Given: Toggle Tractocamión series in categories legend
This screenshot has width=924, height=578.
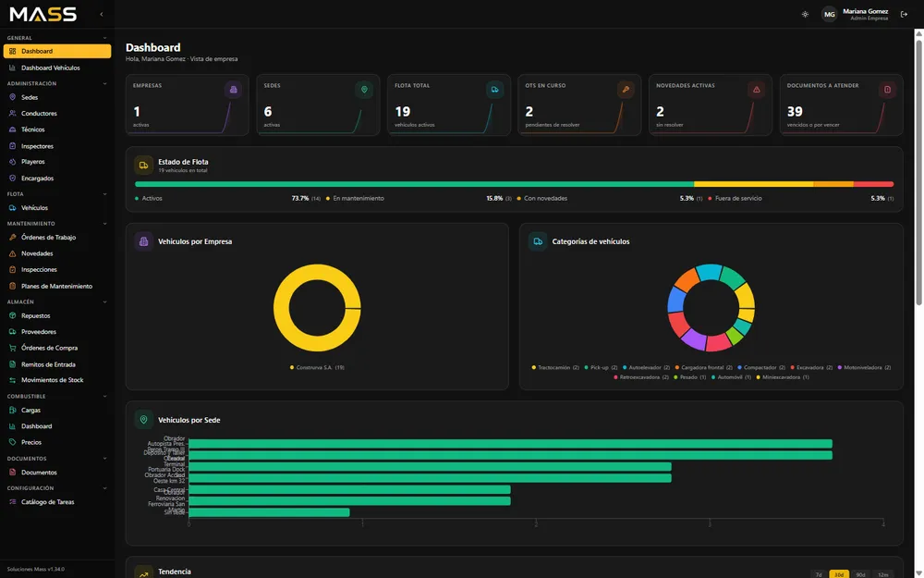Looking at the screenshot, I should tap(555, 367).
